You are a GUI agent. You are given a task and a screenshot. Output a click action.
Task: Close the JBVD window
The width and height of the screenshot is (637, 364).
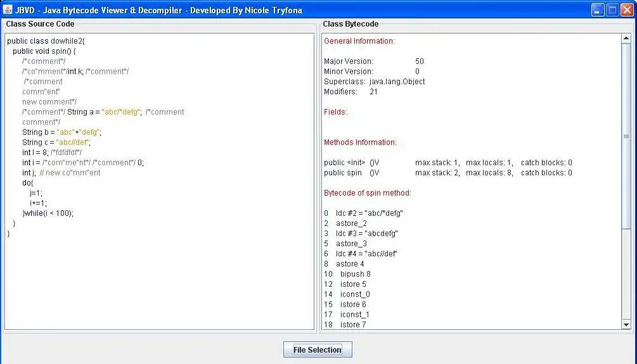(x=627, y=9)
